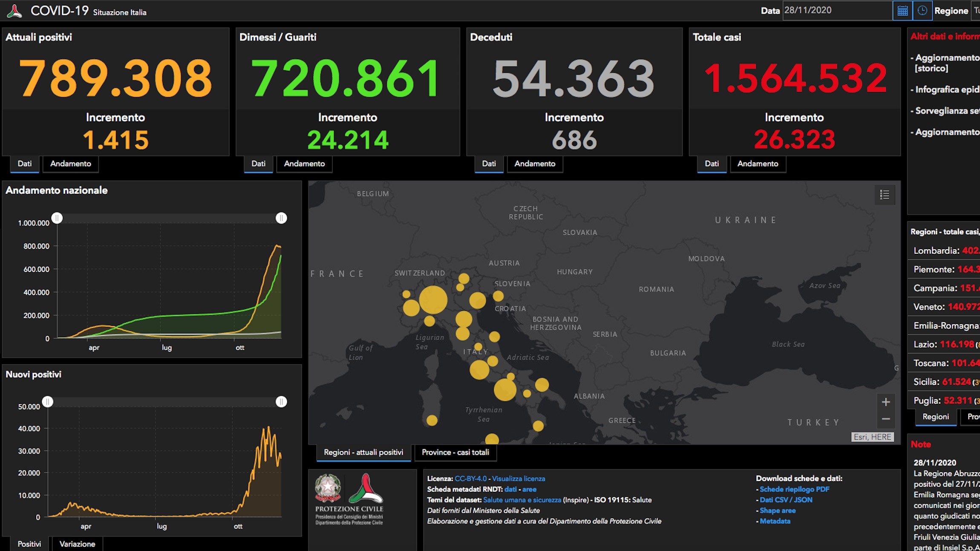The height and width of the screenshot is (551, 980).
Task: Open the calendar date picker icon
Action: pyautogui.click(x=902, y=11)
